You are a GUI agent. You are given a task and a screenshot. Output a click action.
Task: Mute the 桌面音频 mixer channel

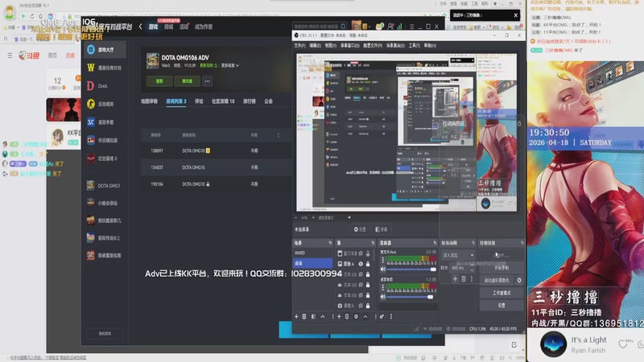coord(383,296)
